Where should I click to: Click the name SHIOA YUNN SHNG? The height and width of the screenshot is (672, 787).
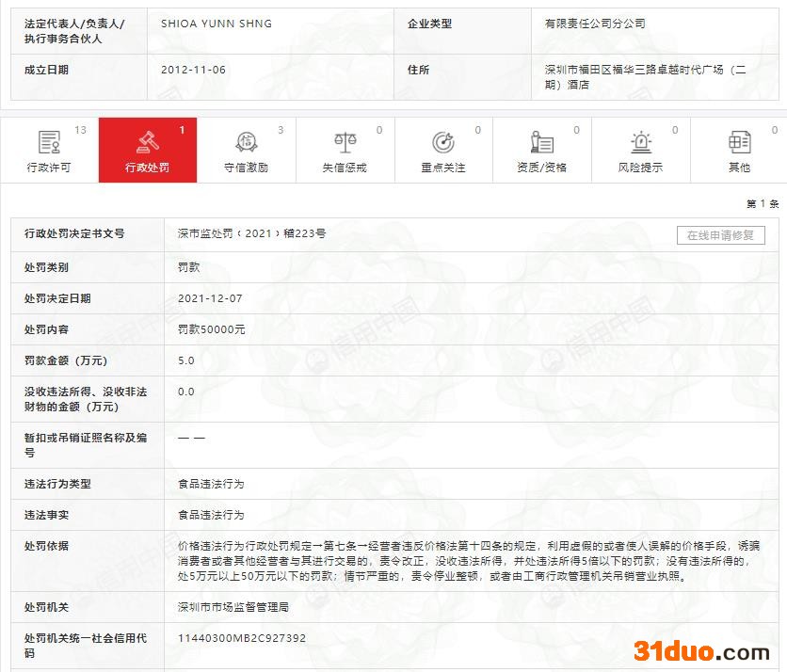click(x=217, y=24)
